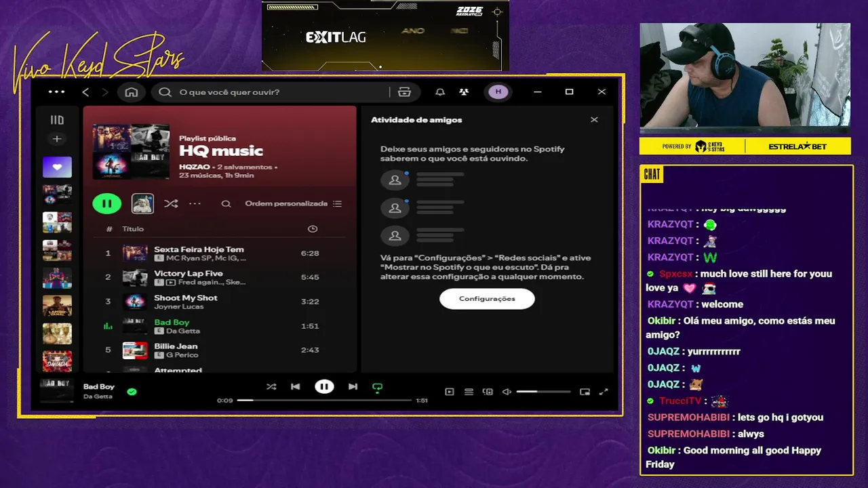Screen dimensions: 868x488
Task: Skip to previous track
Action: coord(295,387)
